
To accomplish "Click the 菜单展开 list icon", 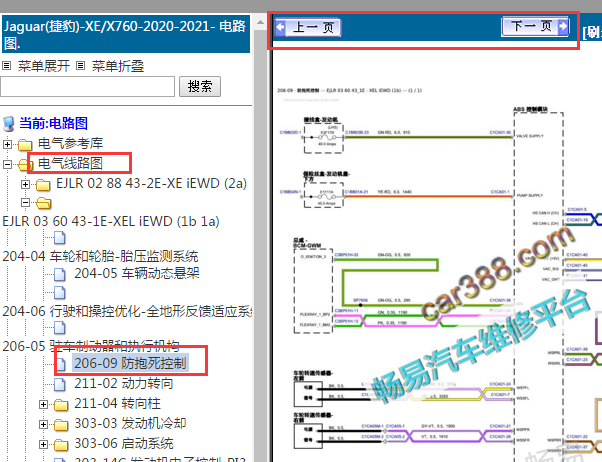I will tap(7, 66).
